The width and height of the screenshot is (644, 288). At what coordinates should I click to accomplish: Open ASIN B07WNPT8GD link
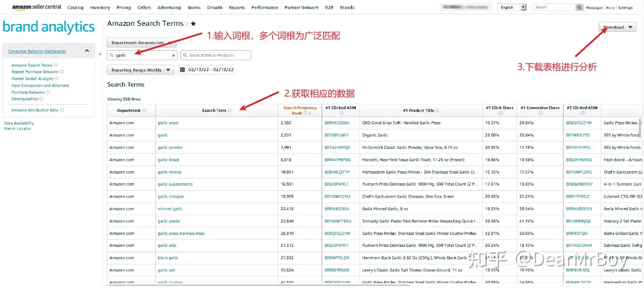(338, 221)
